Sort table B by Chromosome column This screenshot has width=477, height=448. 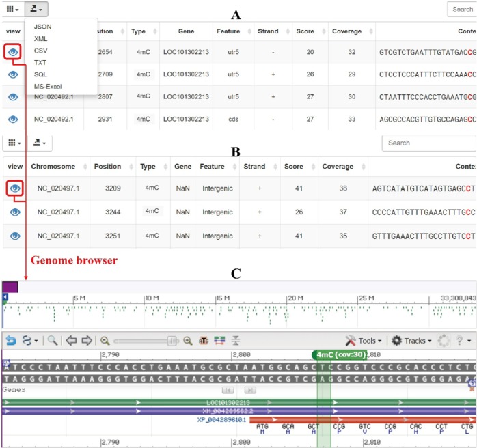pyautogui.click(x=58, y=167)
